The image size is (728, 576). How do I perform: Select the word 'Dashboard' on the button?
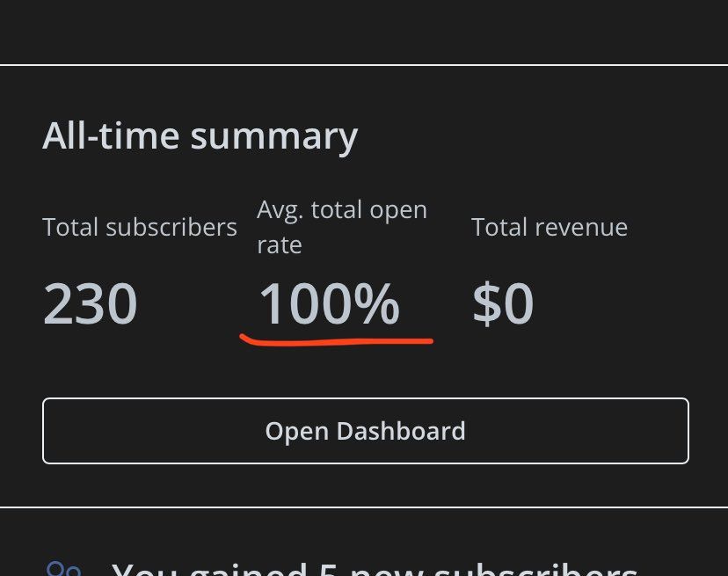[x=401, y=431]
